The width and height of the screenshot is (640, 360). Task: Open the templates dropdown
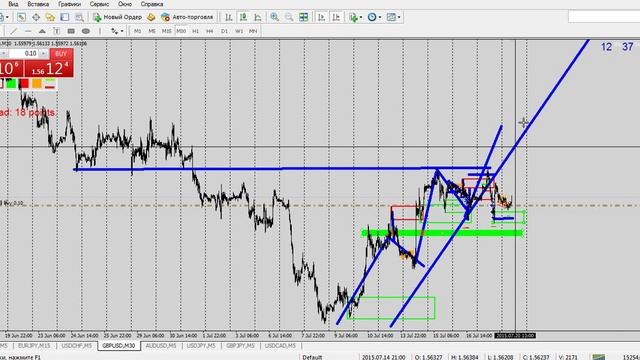[393, 17]
